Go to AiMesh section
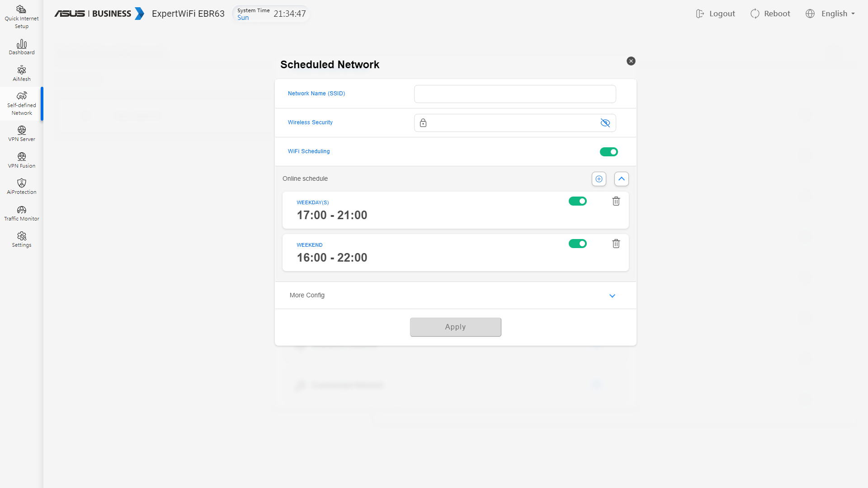Screen dimensions: 868x488 (21, 73)
